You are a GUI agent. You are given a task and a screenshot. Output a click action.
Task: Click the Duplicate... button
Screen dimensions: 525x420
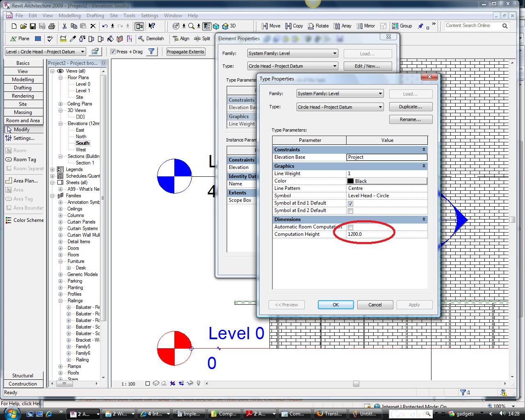411,107
